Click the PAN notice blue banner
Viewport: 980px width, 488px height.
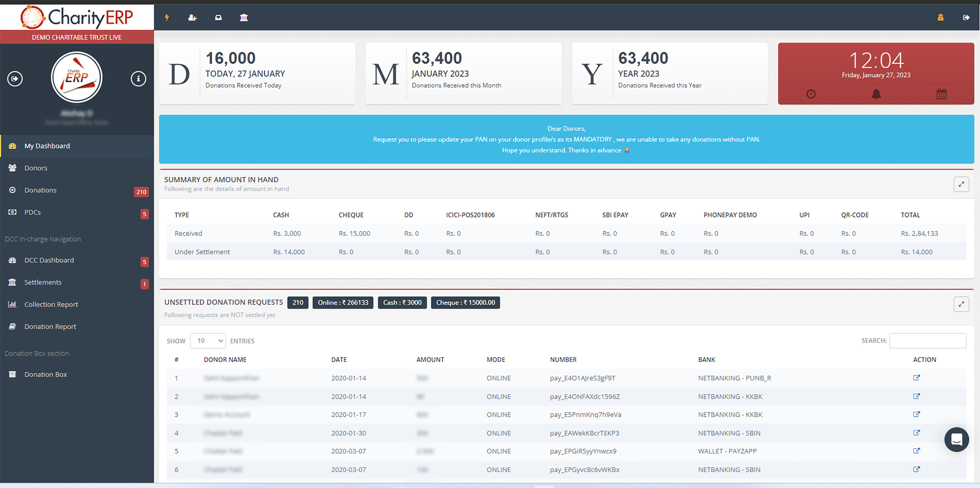click(x=566, y=139)
